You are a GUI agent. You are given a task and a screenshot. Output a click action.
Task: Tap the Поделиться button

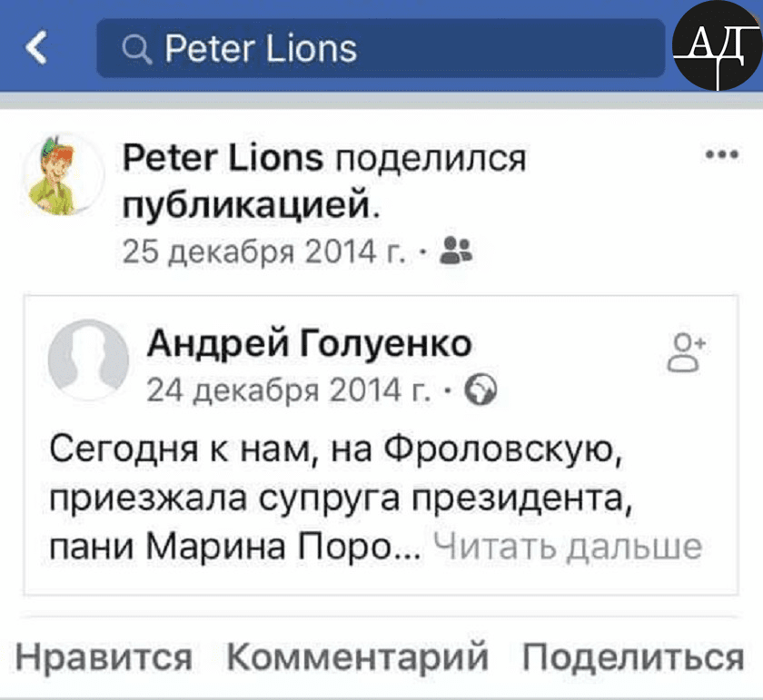pyautogui.click(x=633, y=656)
